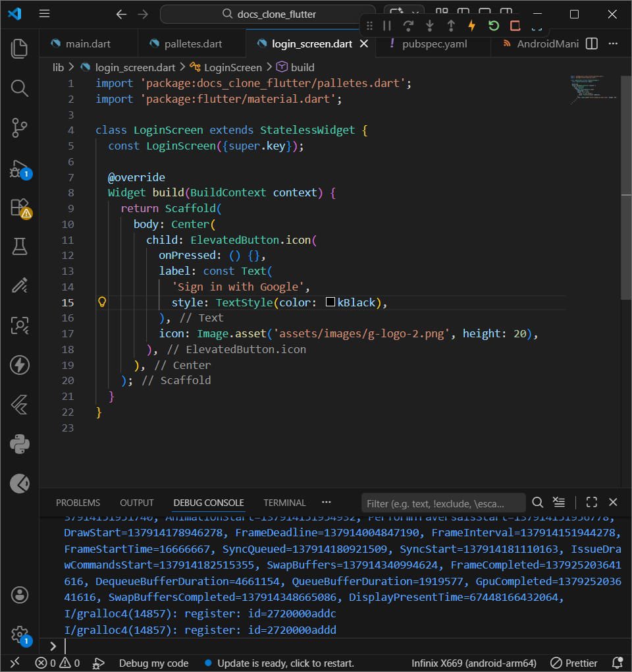Open the OUTPUT panel tab
The width and height of the screenshot is (632, 672).
[136, 502]
